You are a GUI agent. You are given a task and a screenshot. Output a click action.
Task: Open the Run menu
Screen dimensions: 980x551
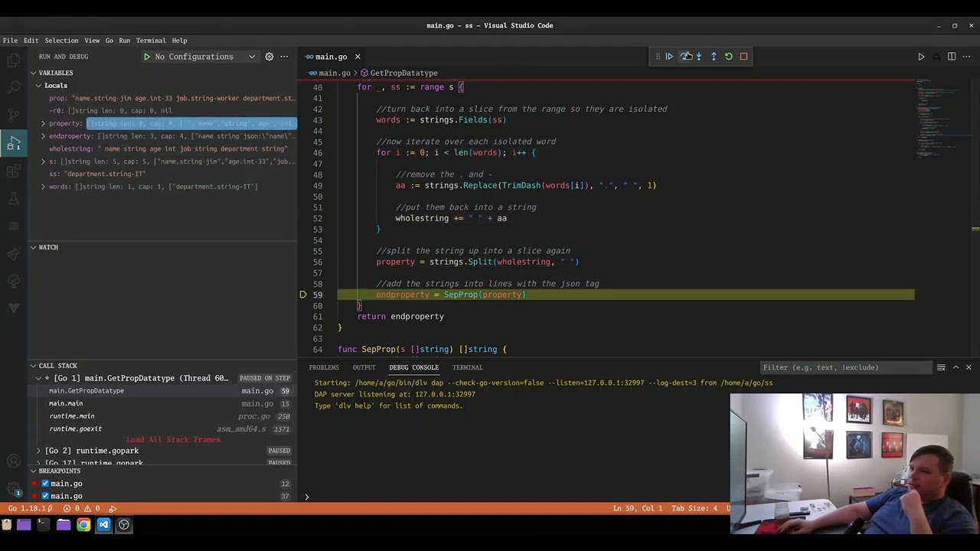[x=124, y=41]
